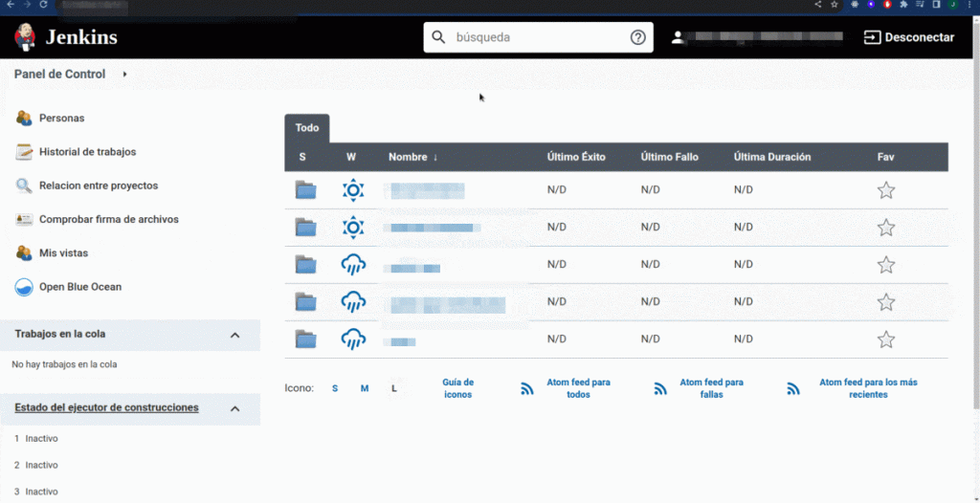Set icon size to S
Image resolution: width=980 pixels, height=503 pixels.
pyautogui.click(x=335, y=388)
